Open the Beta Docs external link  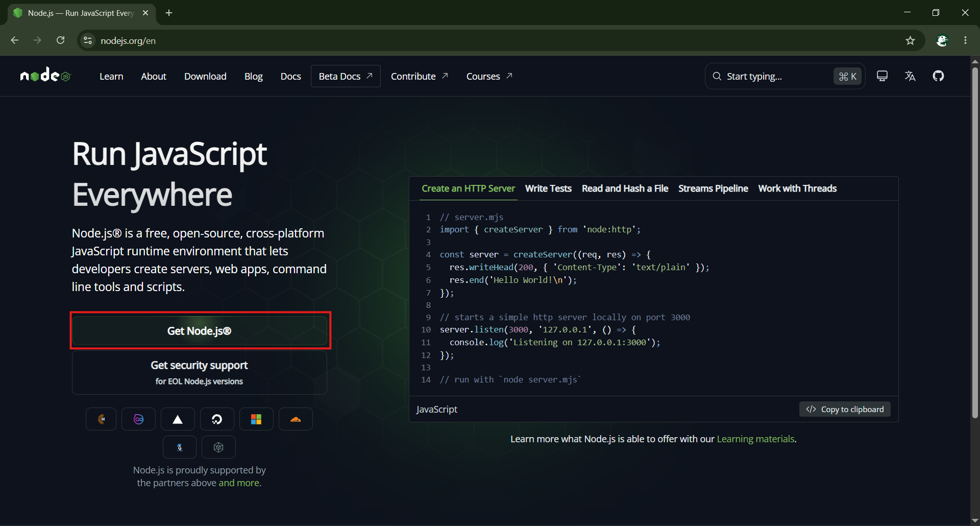pos(346,76)
